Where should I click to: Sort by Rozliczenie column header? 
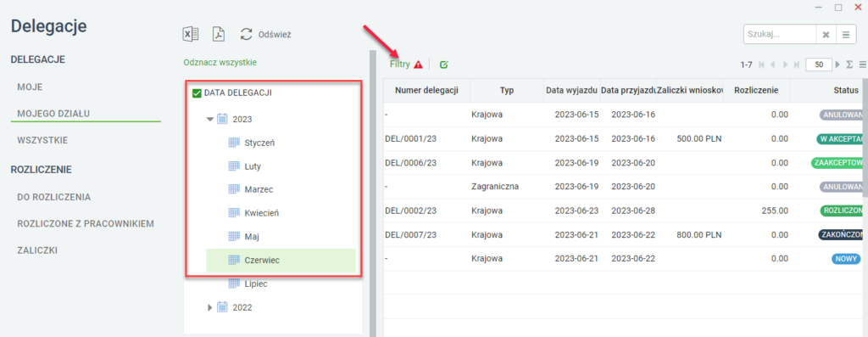point(756,90)
